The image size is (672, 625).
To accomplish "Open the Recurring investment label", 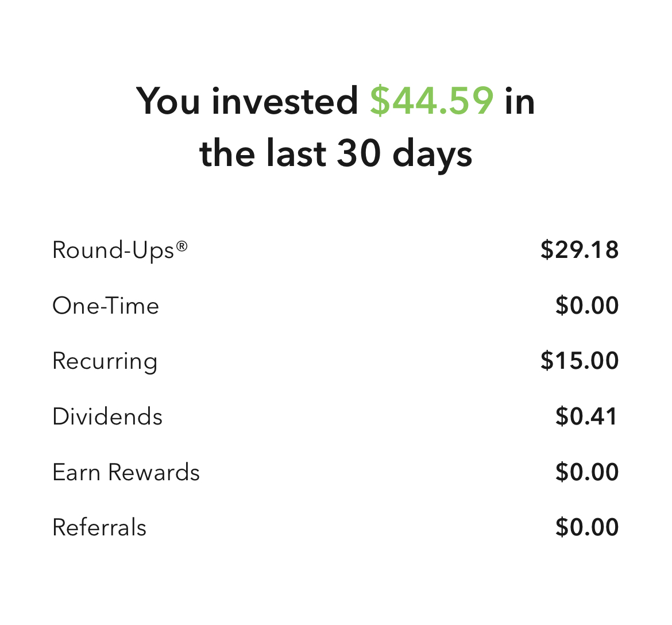I will [x=105, y=361].
